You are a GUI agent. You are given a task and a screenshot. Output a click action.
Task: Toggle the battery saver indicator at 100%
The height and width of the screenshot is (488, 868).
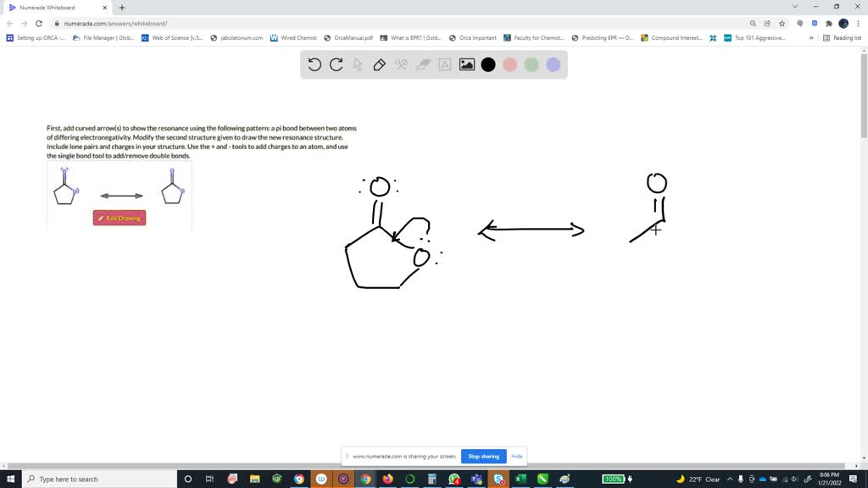click(x=613, y=479)
